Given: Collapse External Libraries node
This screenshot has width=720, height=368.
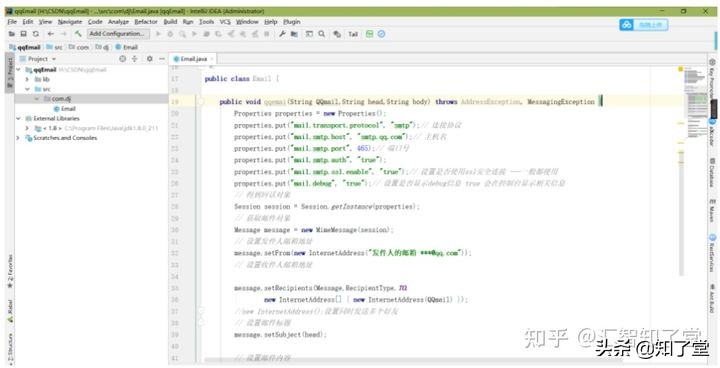Looking at the screenshot, I should coord(19,119).
